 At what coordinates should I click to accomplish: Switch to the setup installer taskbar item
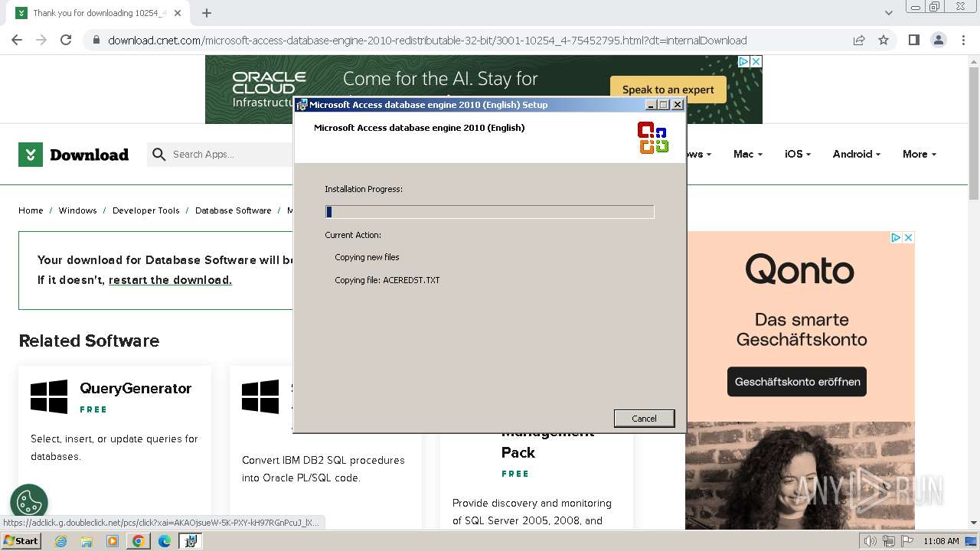click(190, 541)
